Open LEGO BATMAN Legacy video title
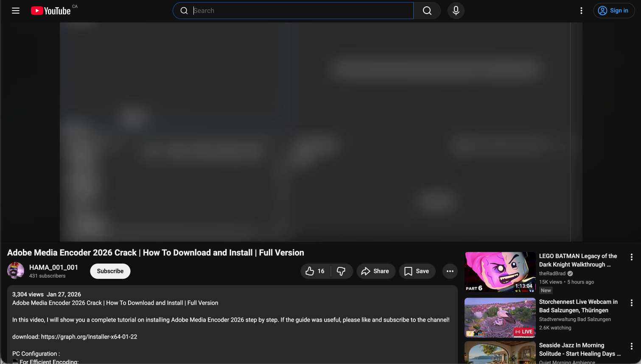The height and width of the screenshot is (364, 641). pos(579,260)
